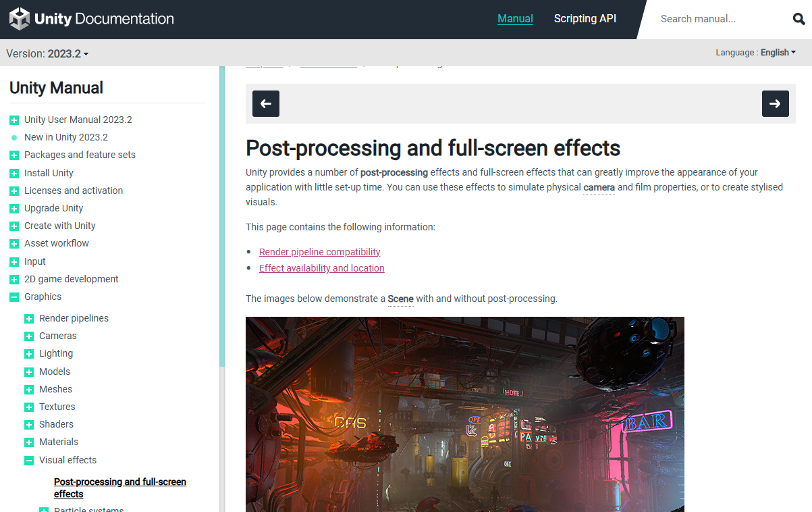
Task: Open Effect availability and location link
Action: click(322, 268)
